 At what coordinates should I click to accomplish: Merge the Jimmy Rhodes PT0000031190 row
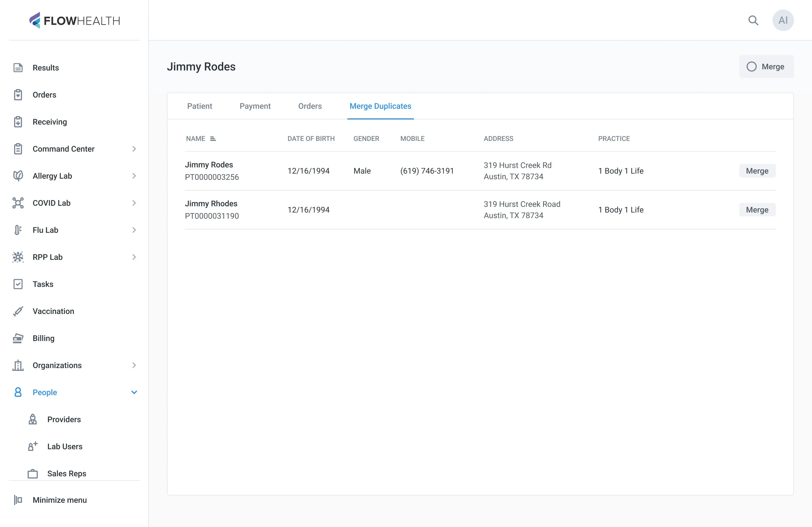click(757, 210)
